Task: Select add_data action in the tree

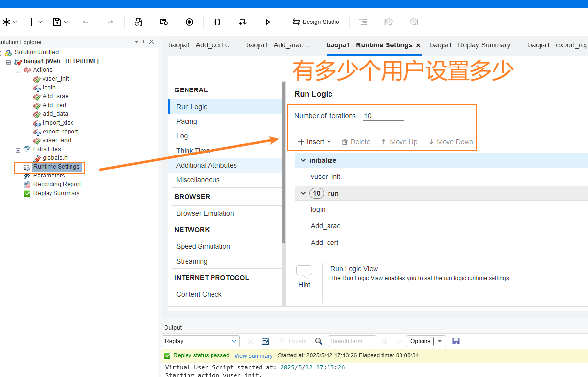Action: click(x=55, y=114)
